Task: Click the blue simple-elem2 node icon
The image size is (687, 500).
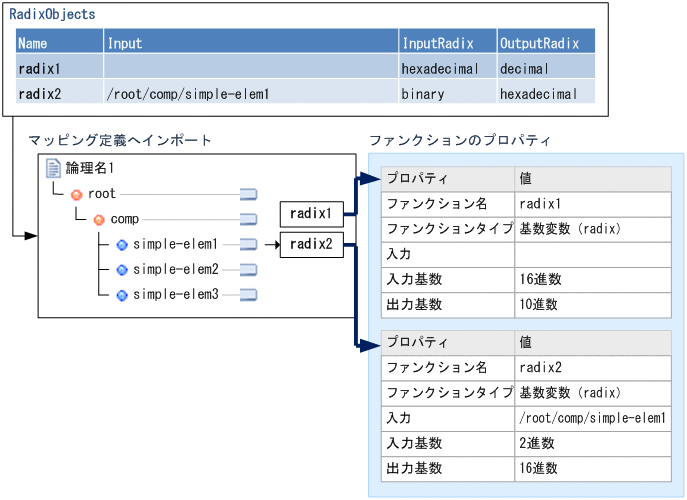Action: pyautogui.click(x=122, y=270)
